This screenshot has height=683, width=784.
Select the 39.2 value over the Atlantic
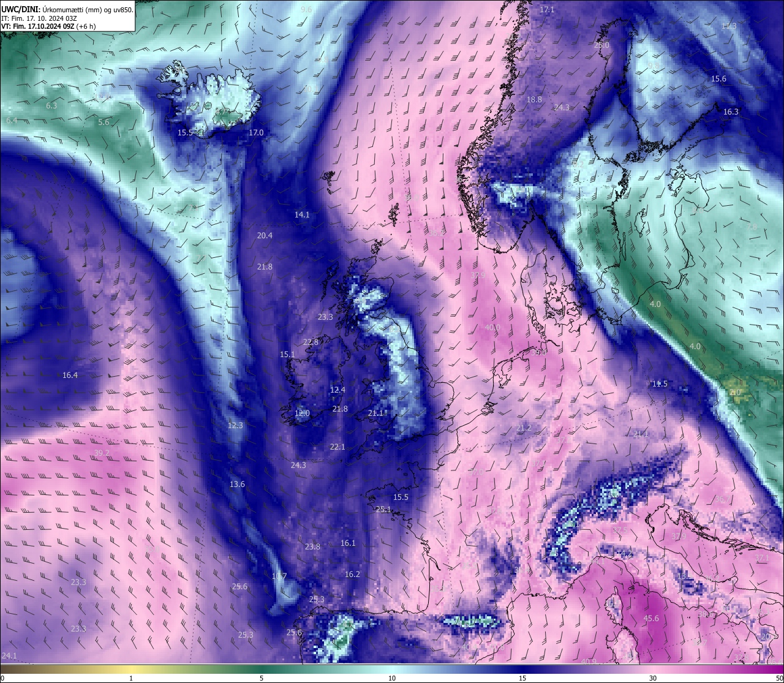pyautogui.click(x=102, y=453)
